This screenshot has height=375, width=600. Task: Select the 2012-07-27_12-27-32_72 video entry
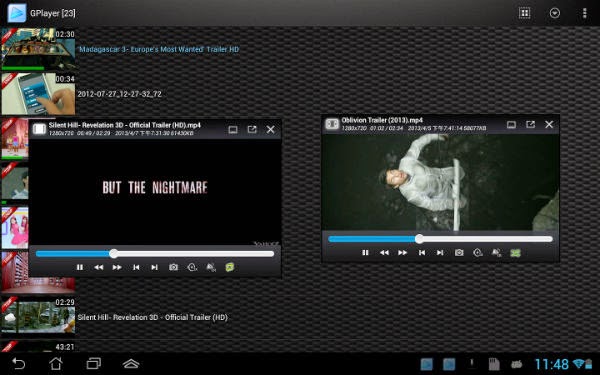click(119, 94)
